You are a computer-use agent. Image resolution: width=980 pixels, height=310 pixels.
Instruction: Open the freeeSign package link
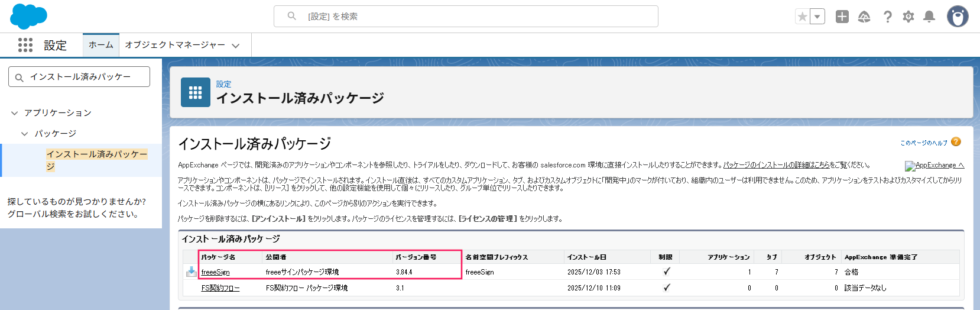tap(216, 272)
